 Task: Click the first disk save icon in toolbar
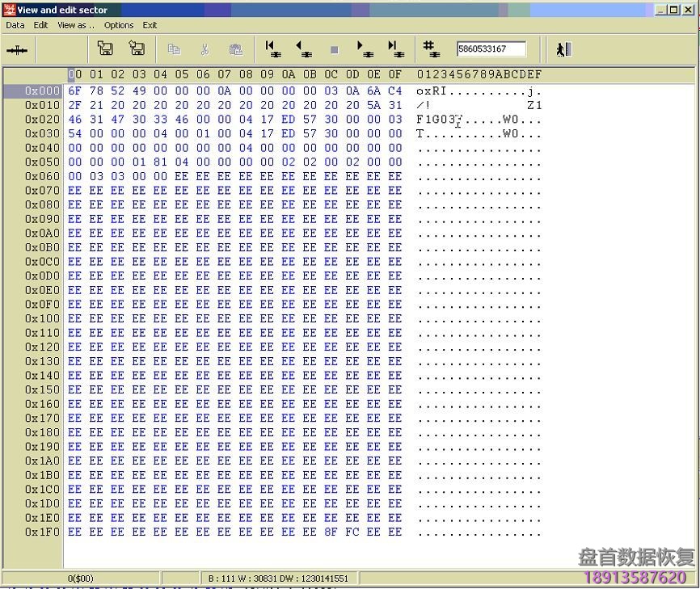[105, 49]
